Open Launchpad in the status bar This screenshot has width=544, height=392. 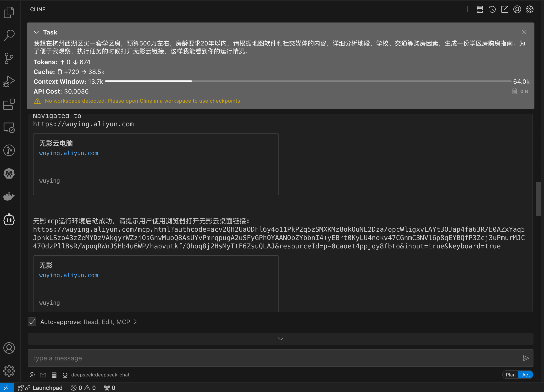[47, 388]
